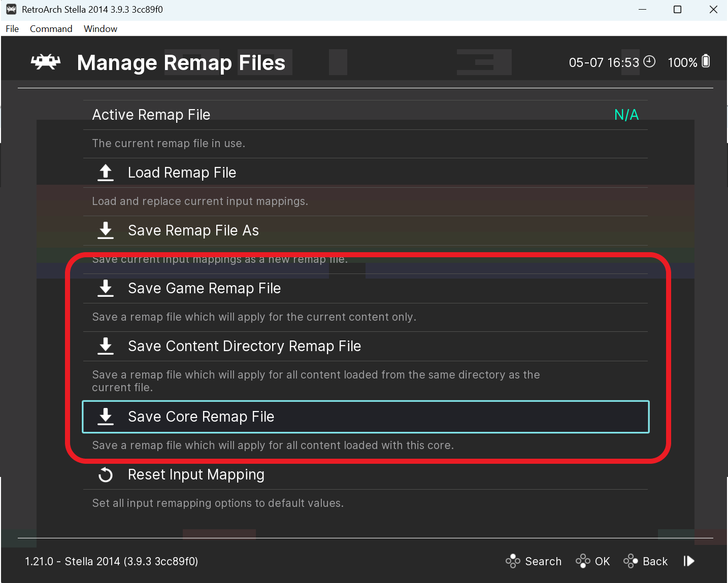The width and height of the screenshot is (728, 583).
Task: Select Save Game Remap File
Action: 366,289
